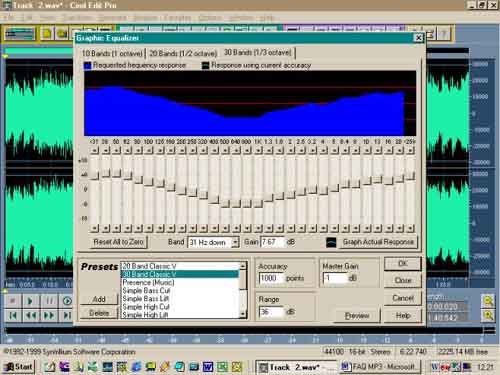Click the New file toolbar icon
The image size is (500, 375).
47,34
